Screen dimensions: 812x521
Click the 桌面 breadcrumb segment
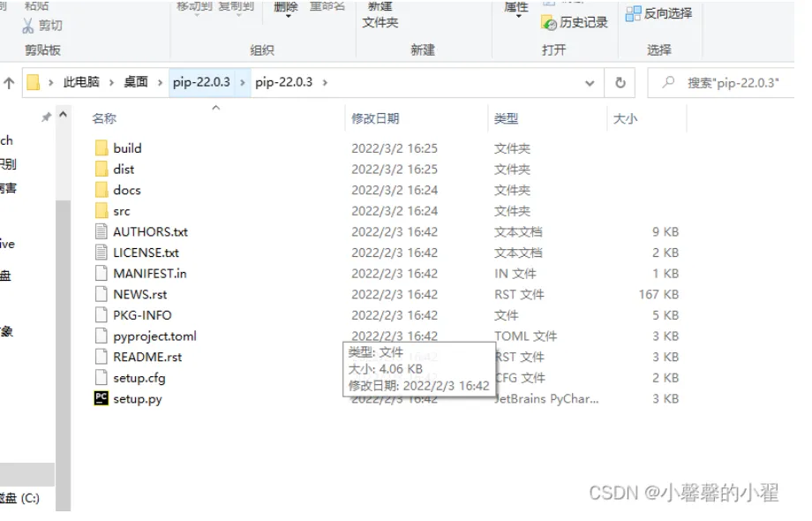click(x=136, y=82)
